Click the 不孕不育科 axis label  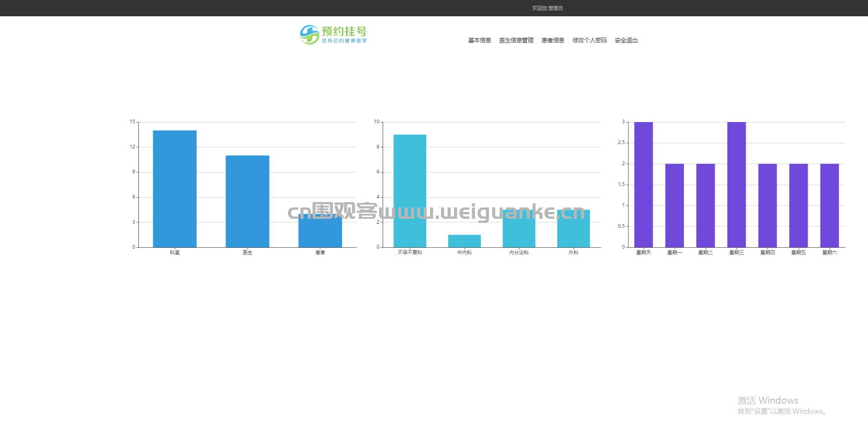pyautogui.click(x=410, y=253)
